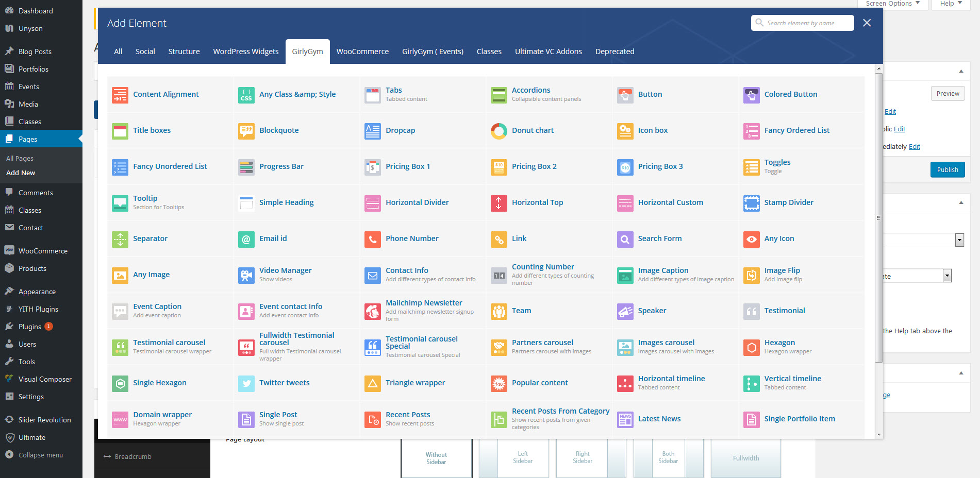Switch to the Structure tab
The width and height of the screenshot is (980, 478).
tap(184, 52)
